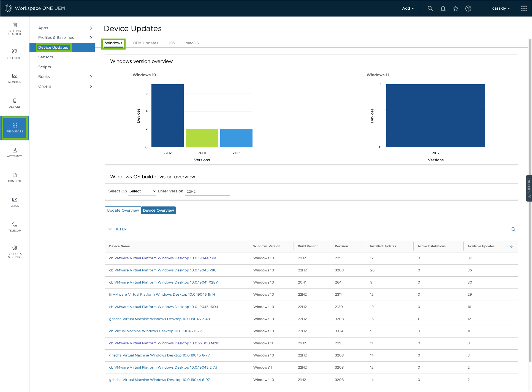
Task: Switch to the macOS tab
Action: 192,43
